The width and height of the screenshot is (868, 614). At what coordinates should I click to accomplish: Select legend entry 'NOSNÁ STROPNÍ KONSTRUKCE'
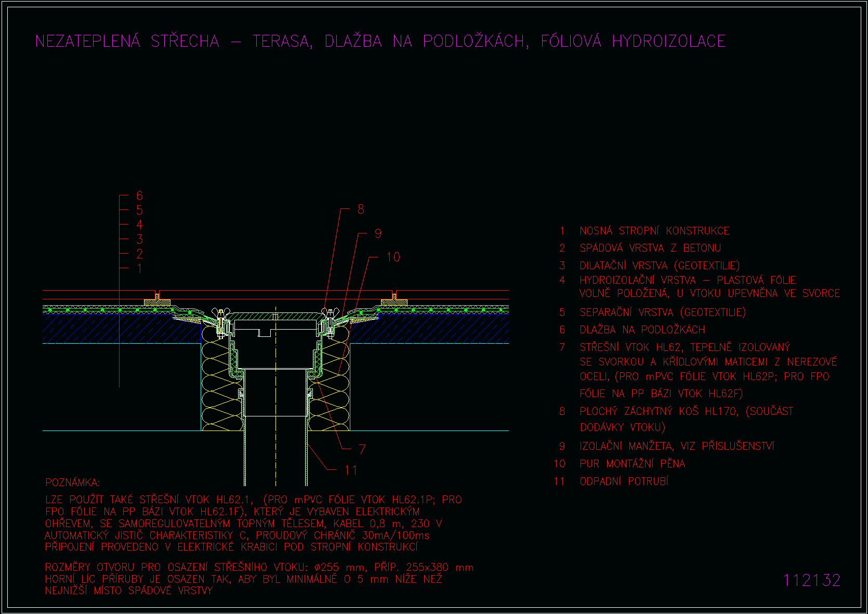coord(655,231)
